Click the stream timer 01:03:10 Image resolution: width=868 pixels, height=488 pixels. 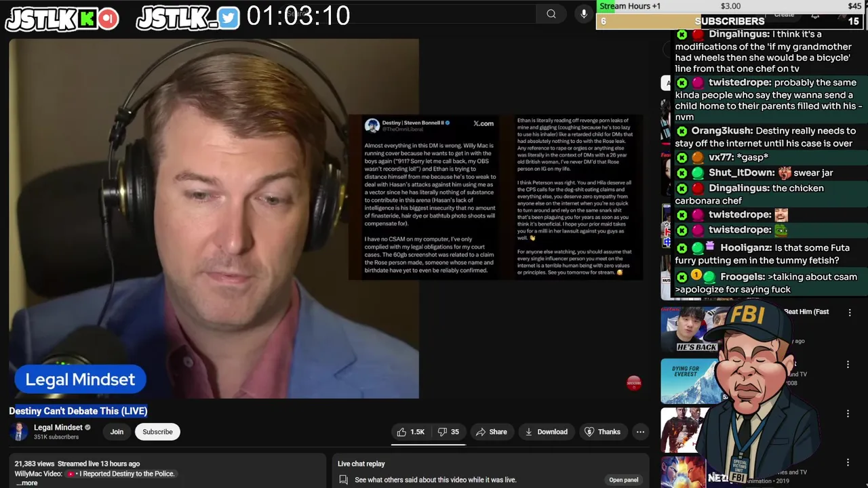298,16
